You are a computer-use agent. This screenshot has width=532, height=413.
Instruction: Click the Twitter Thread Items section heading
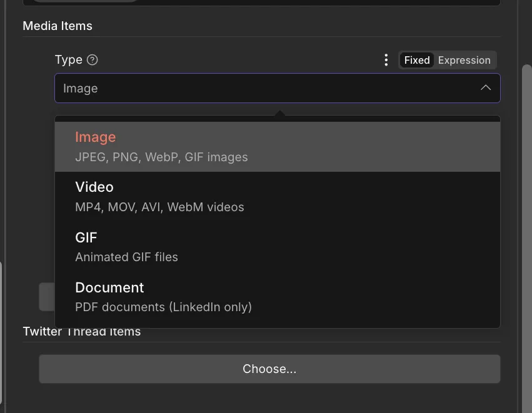tap(81, 332)
